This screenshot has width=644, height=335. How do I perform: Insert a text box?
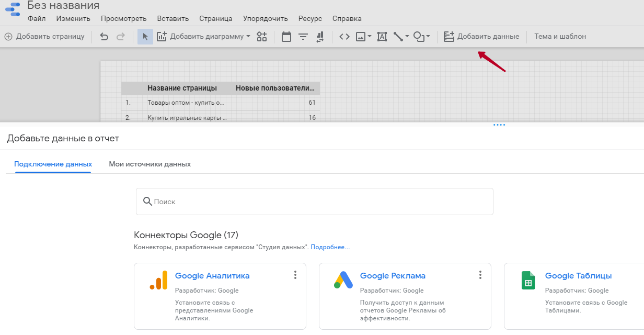tap(382, 37)
